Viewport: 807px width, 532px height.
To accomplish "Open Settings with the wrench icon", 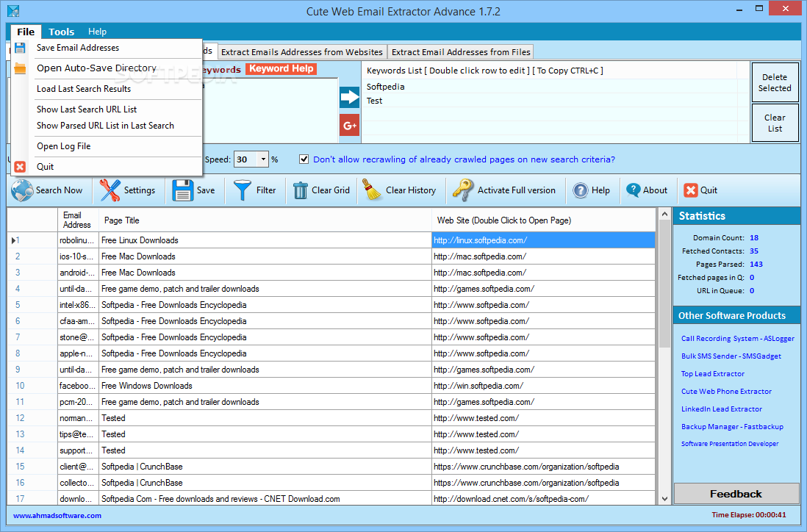I will 110,190.
